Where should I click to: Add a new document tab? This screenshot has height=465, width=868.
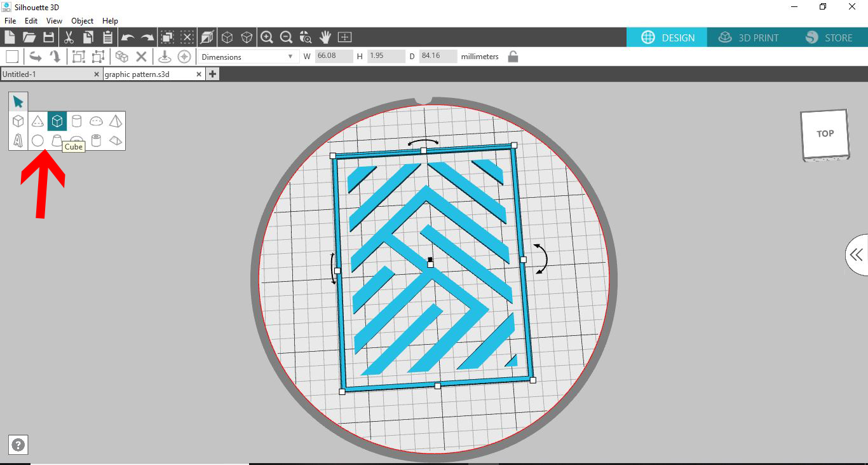212,74
